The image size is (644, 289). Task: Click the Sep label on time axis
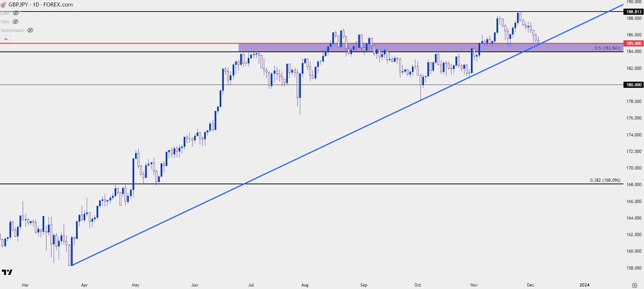coord(364,285)
